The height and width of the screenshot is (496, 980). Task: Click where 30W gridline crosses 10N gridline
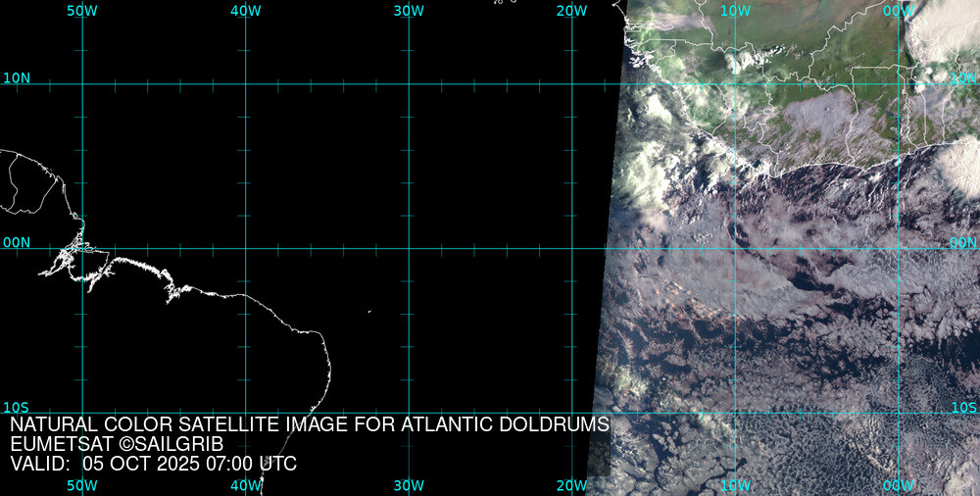[x=409, y=83]
